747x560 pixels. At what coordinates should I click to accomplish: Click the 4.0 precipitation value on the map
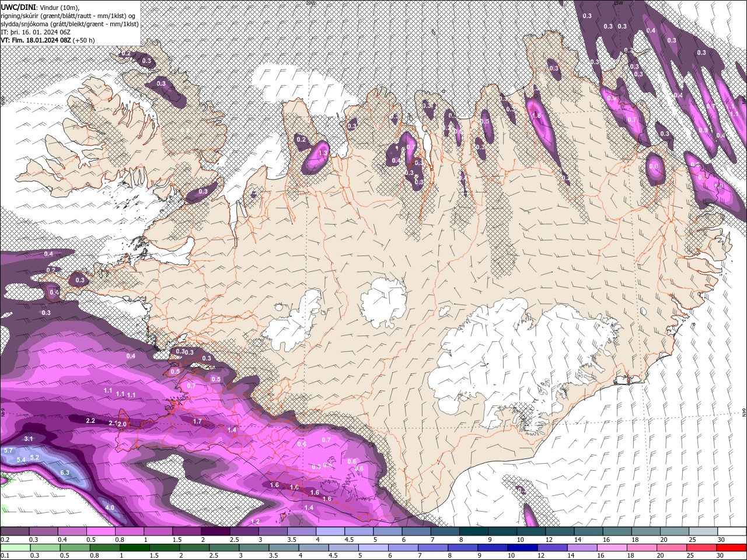click(x=110, y=508)
